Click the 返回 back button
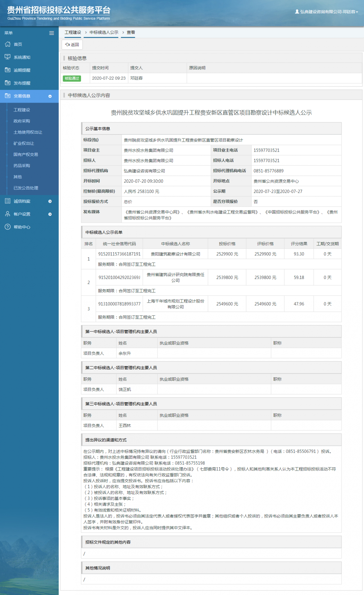The height and width of the screenshot is (595, 364). 72,45
